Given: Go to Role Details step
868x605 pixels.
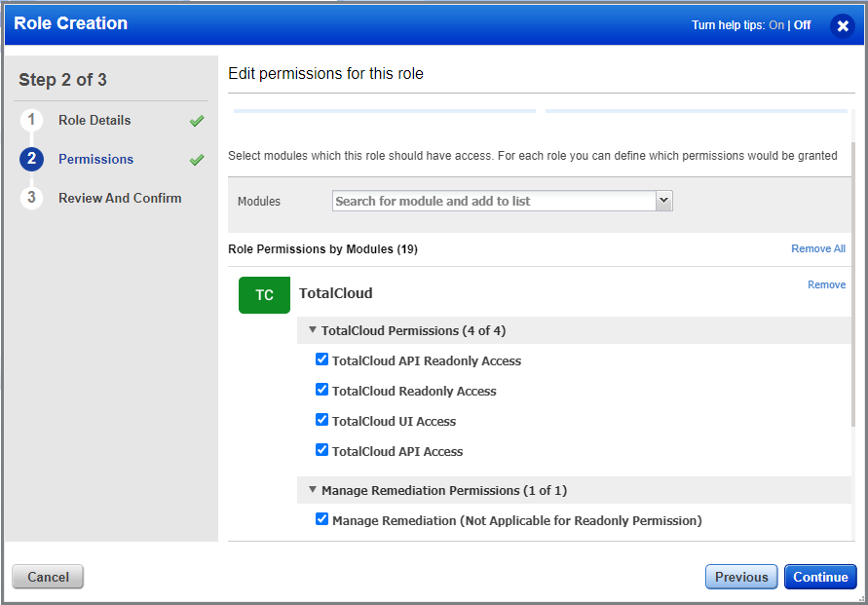Looking at the screenshot, I should pos(94,120).
